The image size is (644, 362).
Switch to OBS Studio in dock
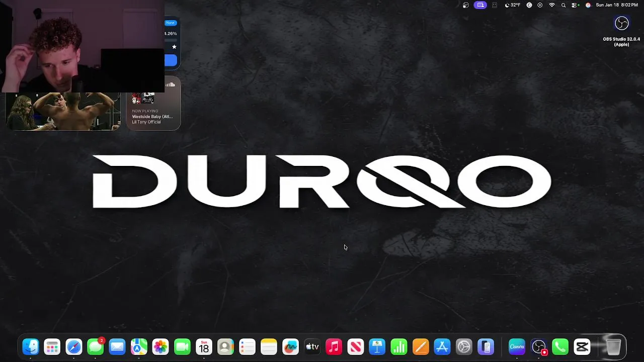(539, 347)
